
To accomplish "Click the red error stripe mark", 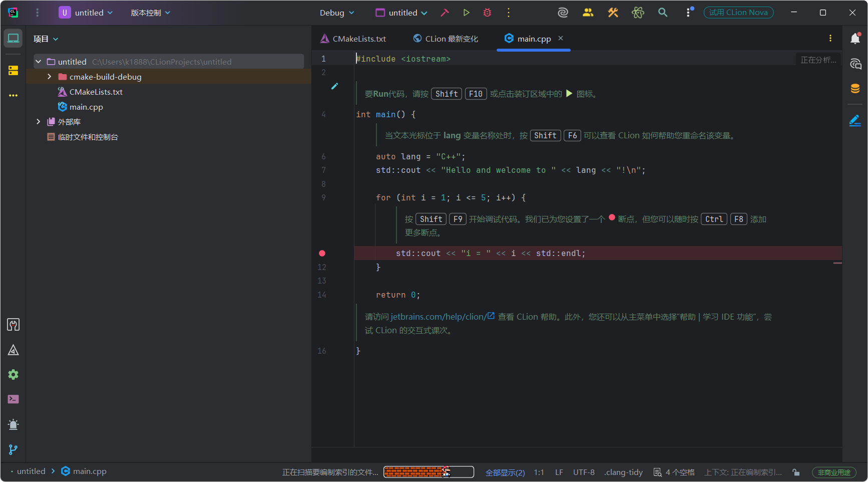I will (837, 263).
